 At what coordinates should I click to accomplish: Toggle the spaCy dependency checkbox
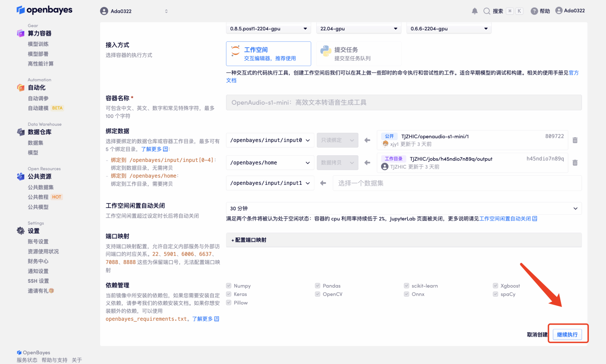coord(495,294)
